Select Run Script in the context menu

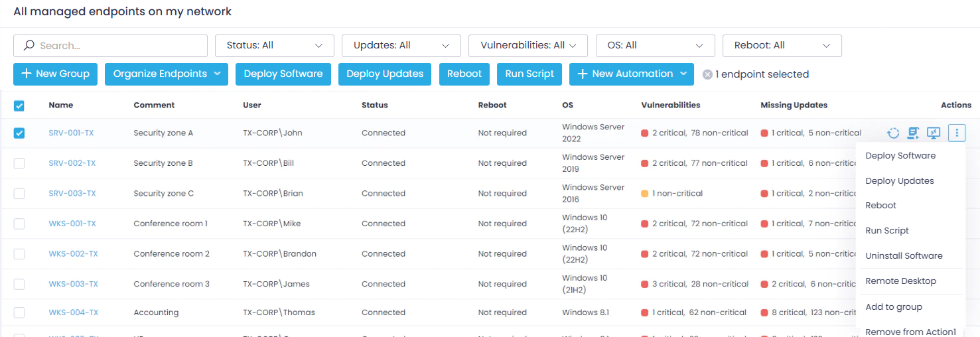pyautogui.click(x=887, y=231)
